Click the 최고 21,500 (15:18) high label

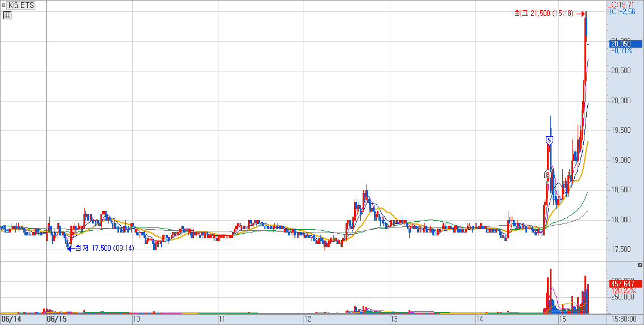pos(544,14)
